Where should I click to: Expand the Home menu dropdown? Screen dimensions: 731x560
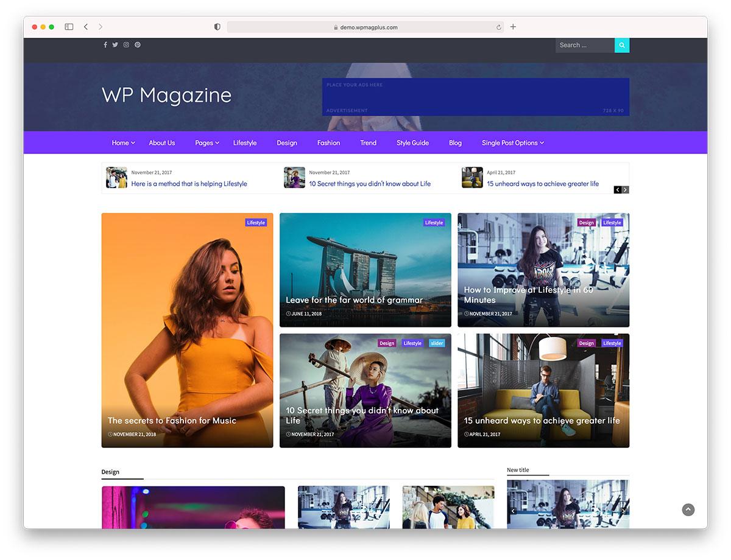(x=123, y=143)
